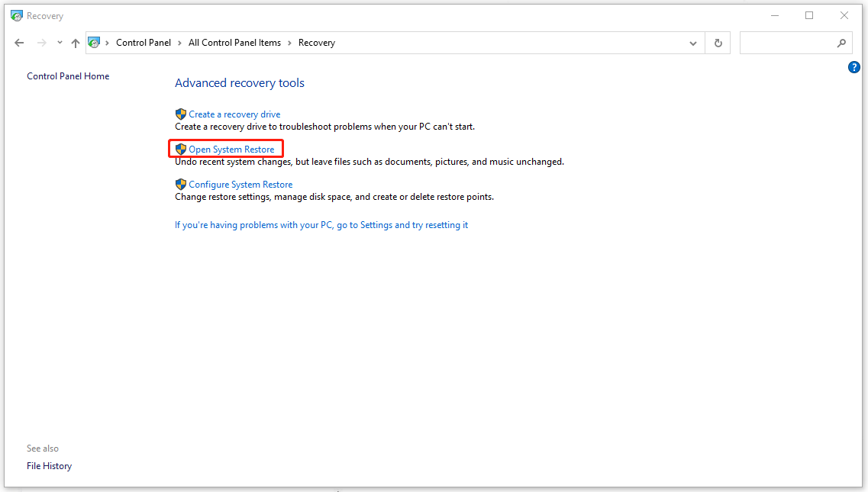Expand the recent locations chevron

tap(59, 43)
